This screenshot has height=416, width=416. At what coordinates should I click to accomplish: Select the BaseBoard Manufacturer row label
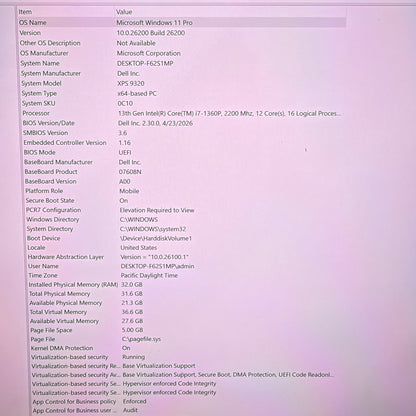[58, 162]
